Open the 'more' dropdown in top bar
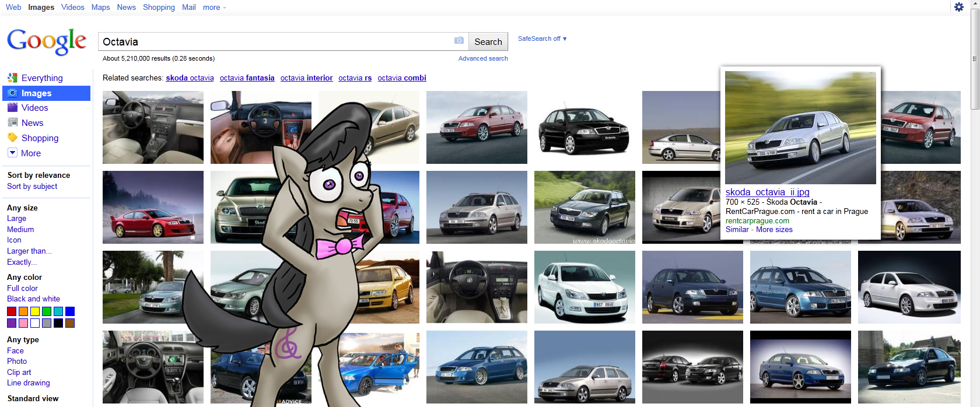This screenshot has height=407, width=980. 214,8
